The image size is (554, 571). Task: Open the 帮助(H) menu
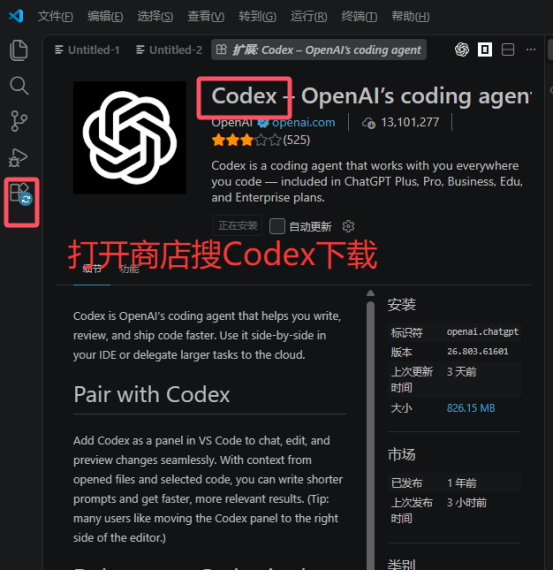pyautogui.click(x=410, y=16)
